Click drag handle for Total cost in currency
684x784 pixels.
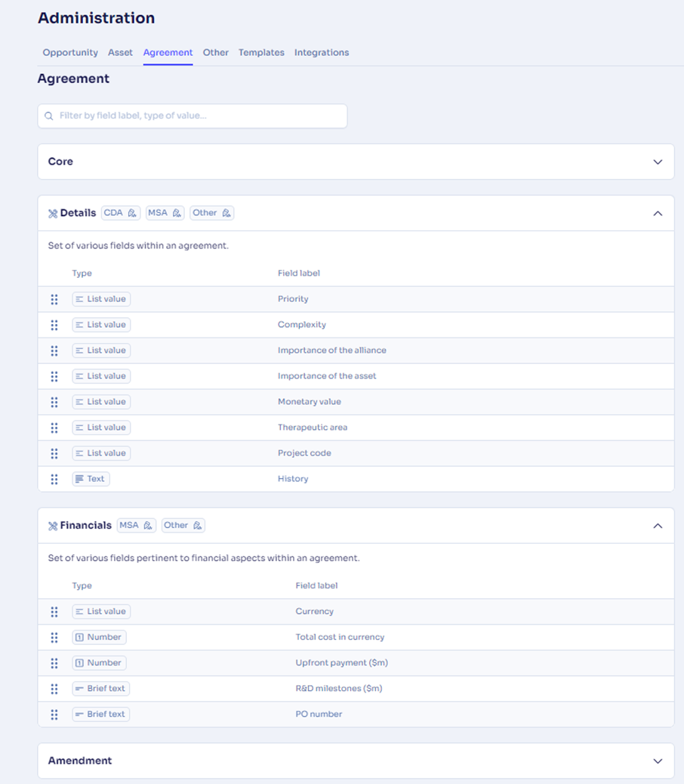click(54, 637)
